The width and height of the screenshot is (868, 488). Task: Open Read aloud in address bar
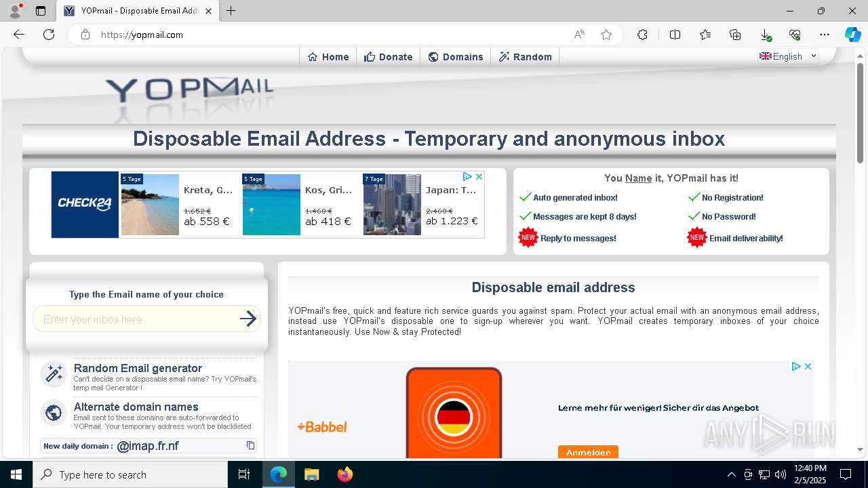579,35
